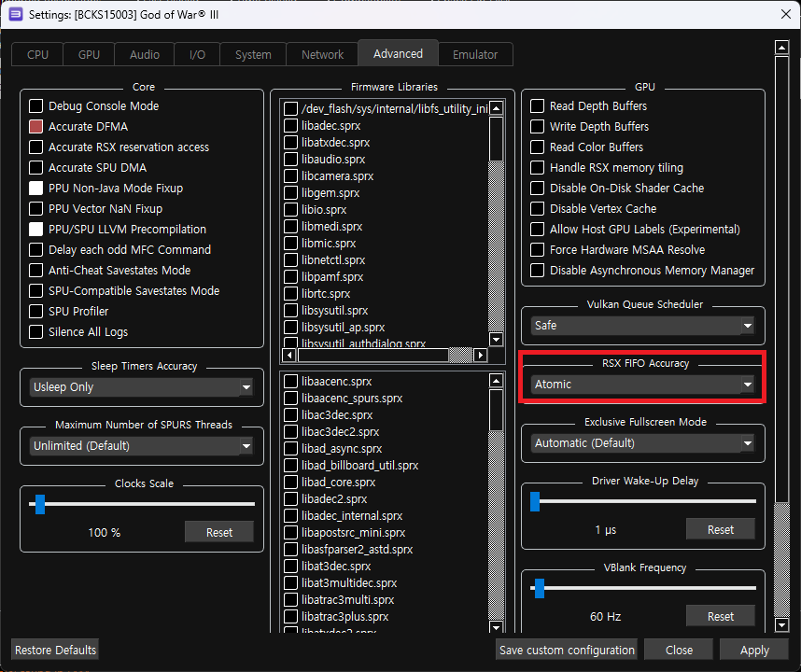Image resolution: width=801 pixels, height=672 pixels.
Task: Go to the Network tab
Action: (322, 55)
